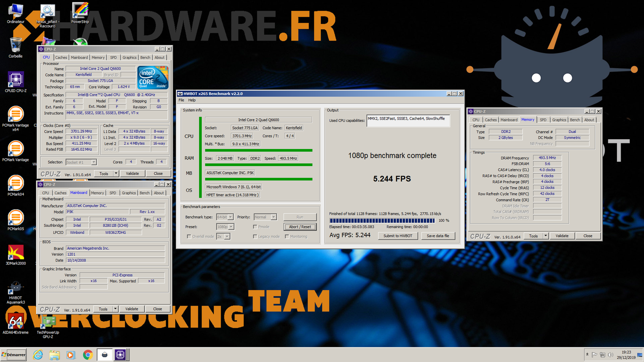Switch to CPU-Z taskbar button
644x362 pixels.
(x=120, y=355)
